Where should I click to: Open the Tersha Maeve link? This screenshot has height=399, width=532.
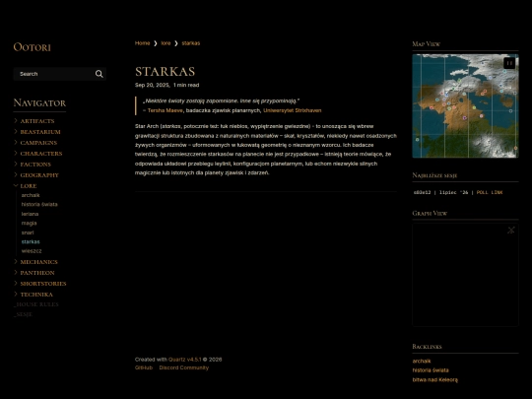[x=165, y=110]
